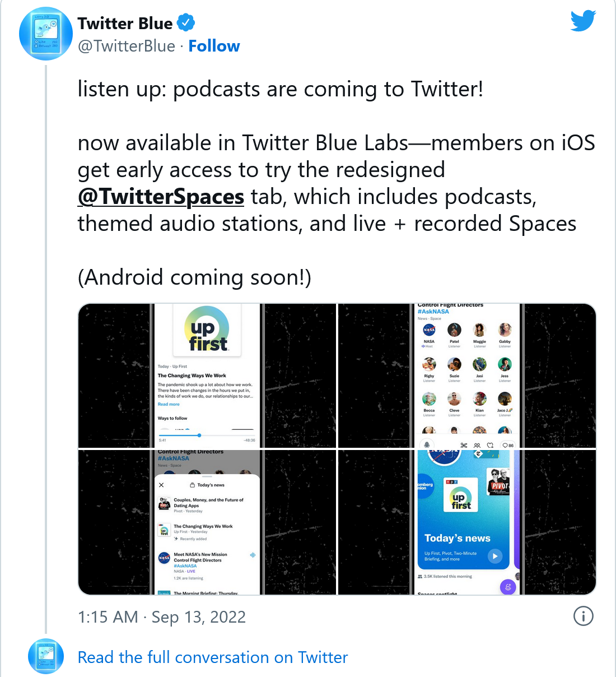This screenshot has width=616, height=677.
Task: Click the 1:15 AM Sep 13, 2022 timestamp
Action: point(162,617)
